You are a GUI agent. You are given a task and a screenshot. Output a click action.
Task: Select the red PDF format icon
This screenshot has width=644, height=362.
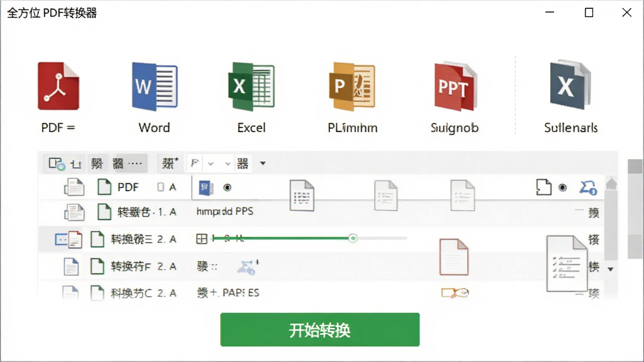(x=58, y=85)
